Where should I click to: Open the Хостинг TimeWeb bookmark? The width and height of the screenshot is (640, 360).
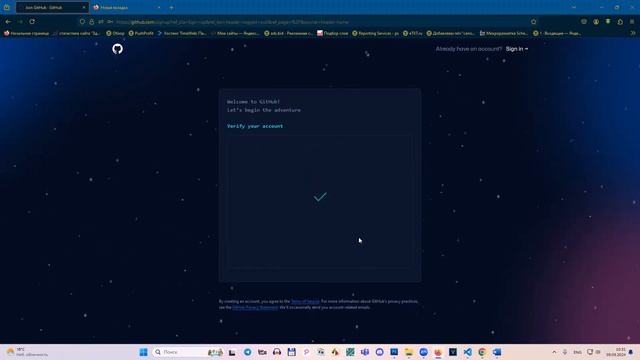tap(182, 33)
